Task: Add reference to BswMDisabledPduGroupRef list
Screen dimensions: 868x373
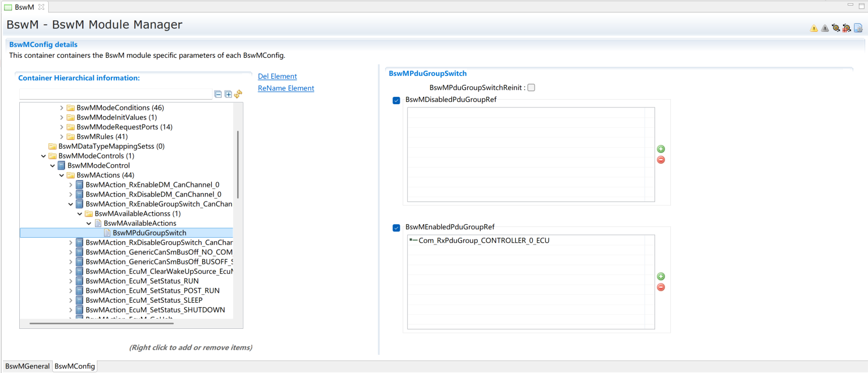Action: 661,149
